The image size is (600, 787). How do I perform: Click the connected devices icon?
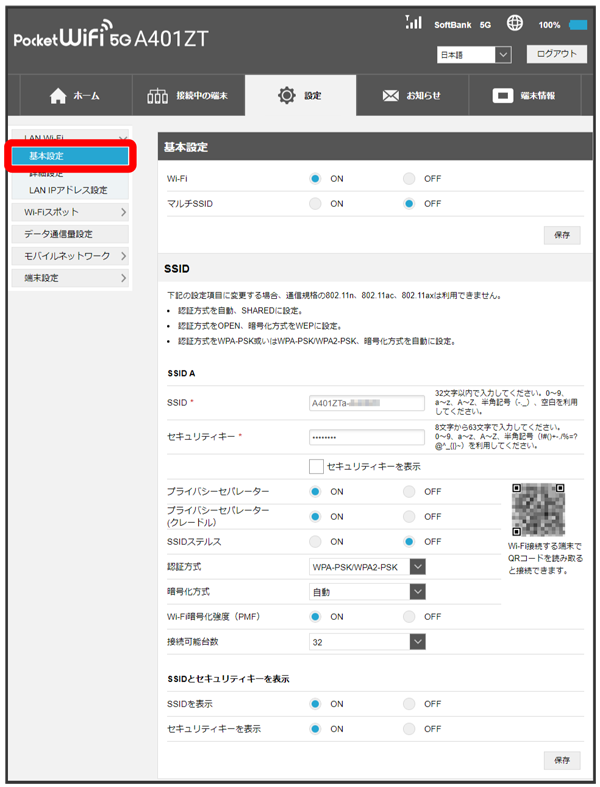(x=159, y=96)
